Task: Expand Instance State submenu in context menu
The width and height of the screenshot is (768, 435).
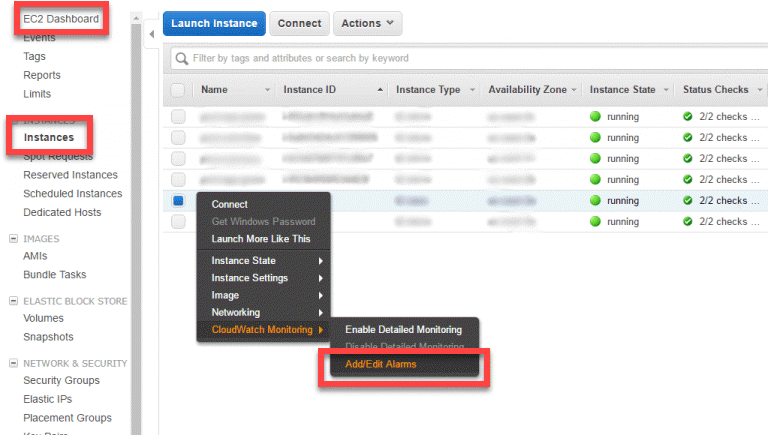Action: [x=266, y=261]
